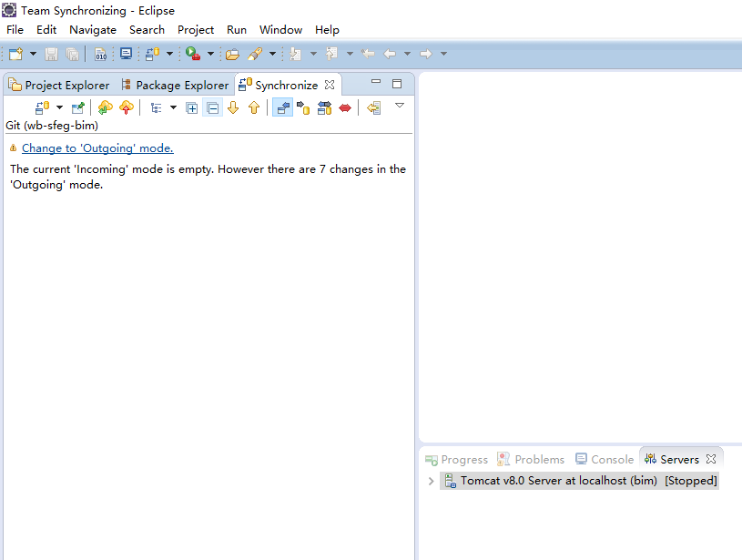Toggle the Pin Current Synchronization icon
Screen dimensions: 742x560
(x=77, y=108)
